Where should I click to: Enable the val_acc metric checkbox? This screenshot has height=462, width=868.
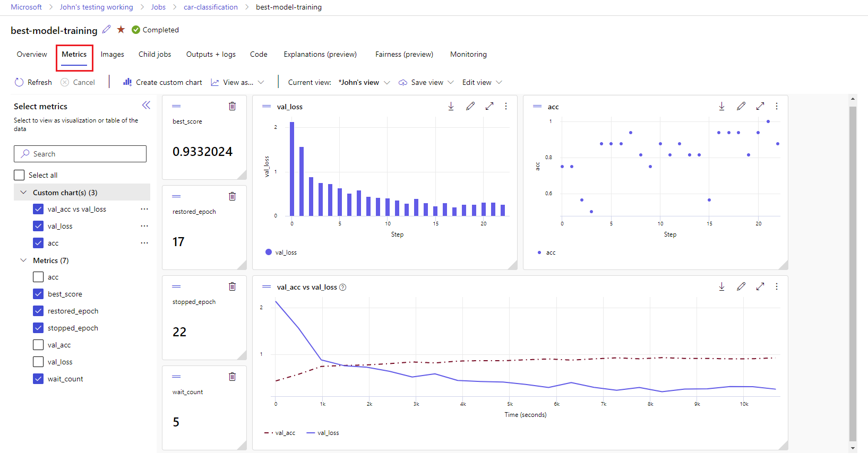[38, 345]
